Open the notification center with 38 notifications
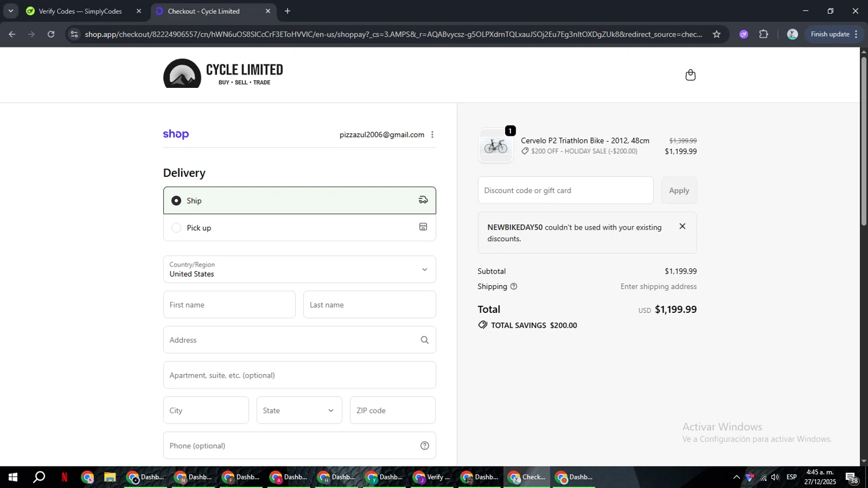Screen dimensions: 868x488 (852, 478)
